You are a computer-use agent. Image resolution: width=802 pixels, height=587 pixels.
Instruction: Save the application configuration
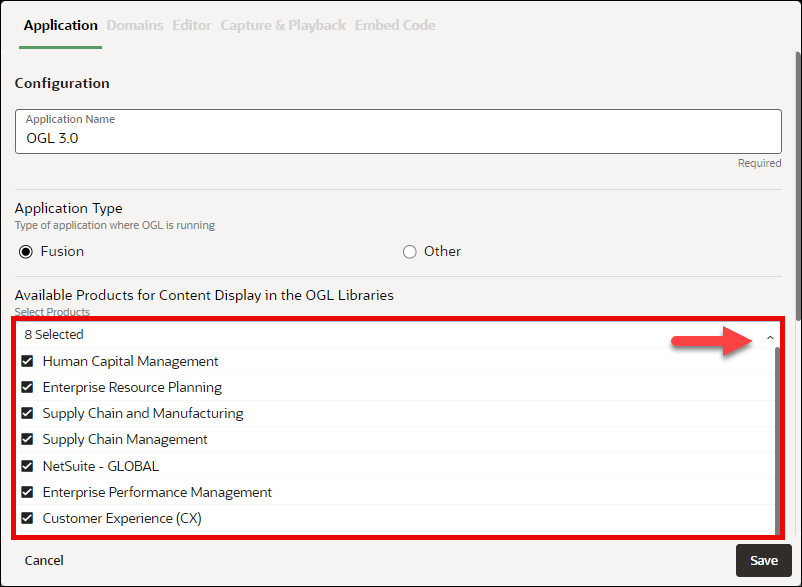[x=764, y=560]
